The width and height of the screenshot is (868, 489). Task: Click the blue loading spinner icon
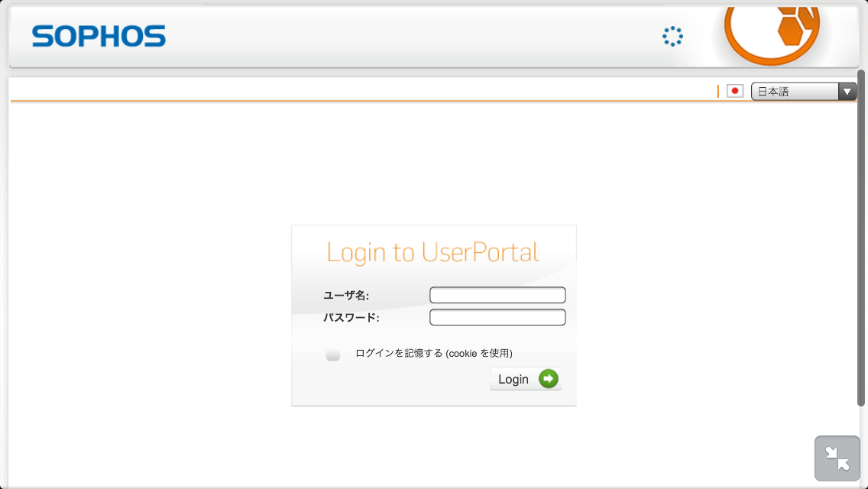pos(672,37)
